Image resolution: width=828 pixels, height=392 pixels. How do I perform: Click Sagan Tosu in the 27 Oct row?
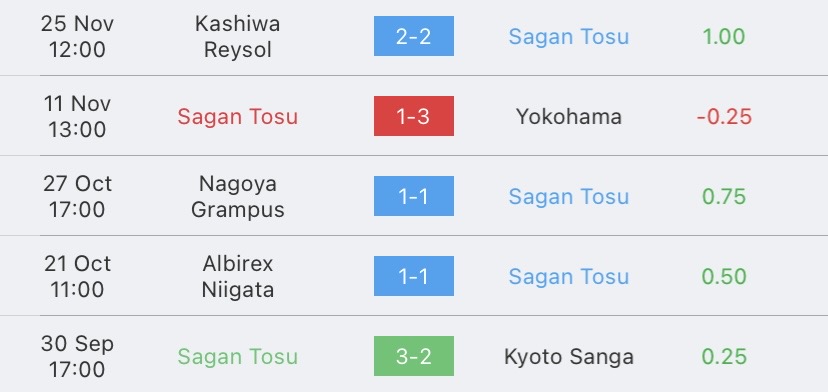(x=569, y=197)
